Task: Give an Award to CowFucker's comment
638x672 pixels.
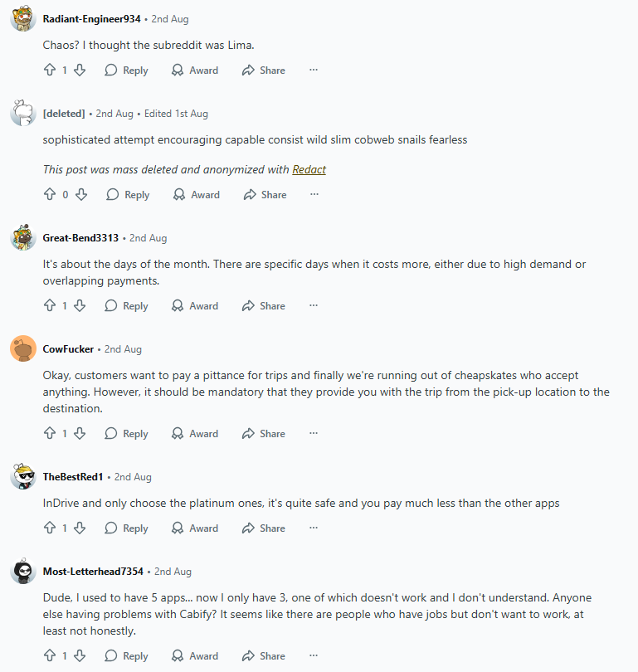Action: coord(195,434)
